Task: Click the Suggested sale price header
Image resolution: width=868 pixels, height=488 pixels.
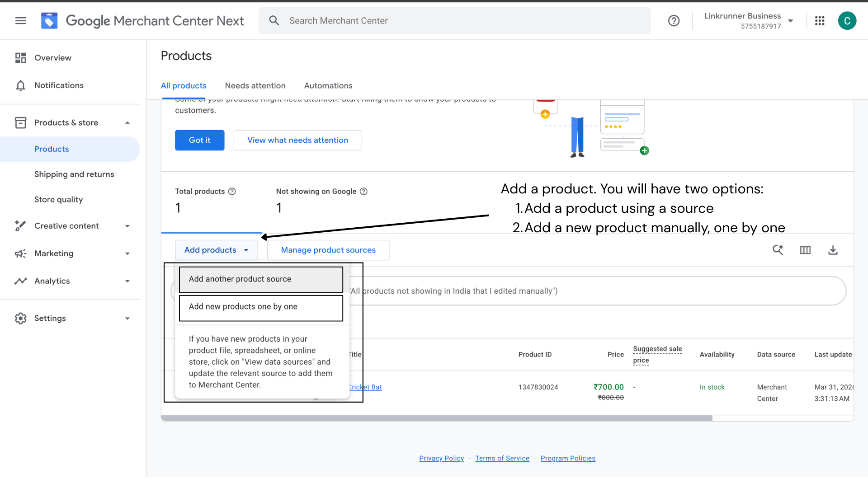Action: tap(657, 355)
